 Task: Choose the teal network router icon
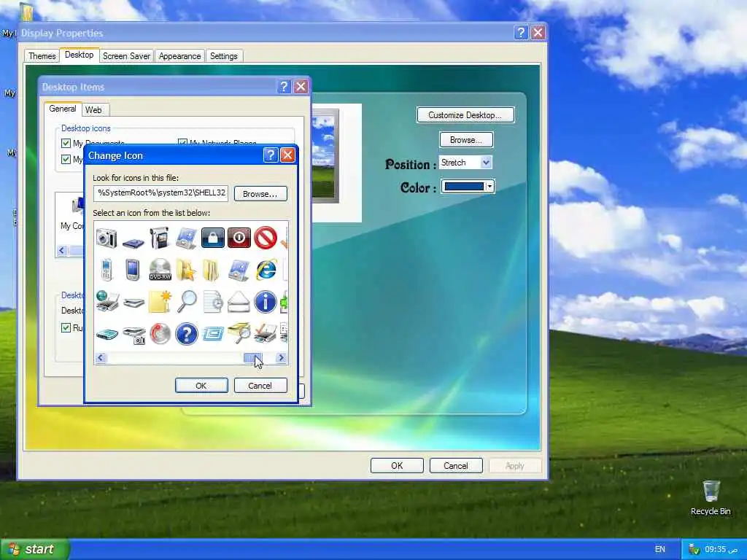(x=107, y=334)
